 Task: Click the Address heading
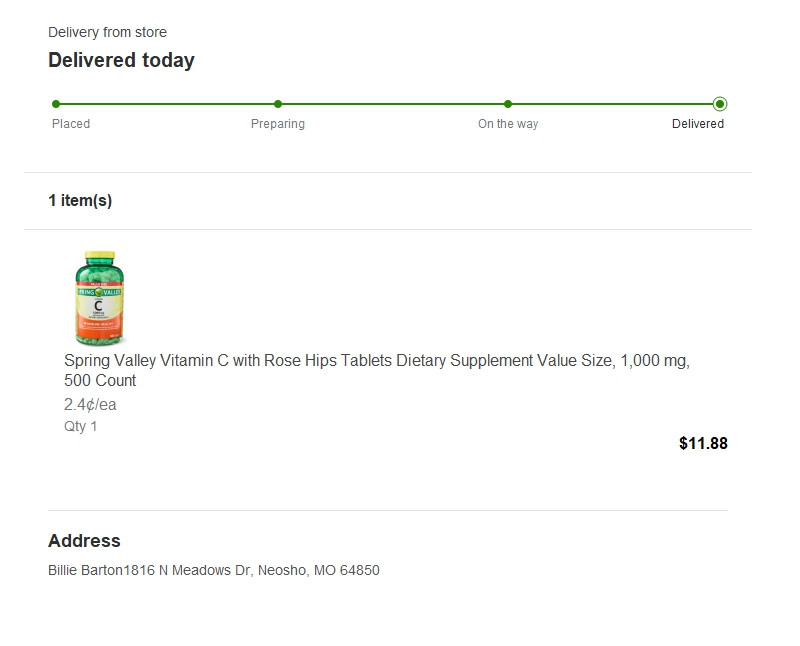coord(84,541)
